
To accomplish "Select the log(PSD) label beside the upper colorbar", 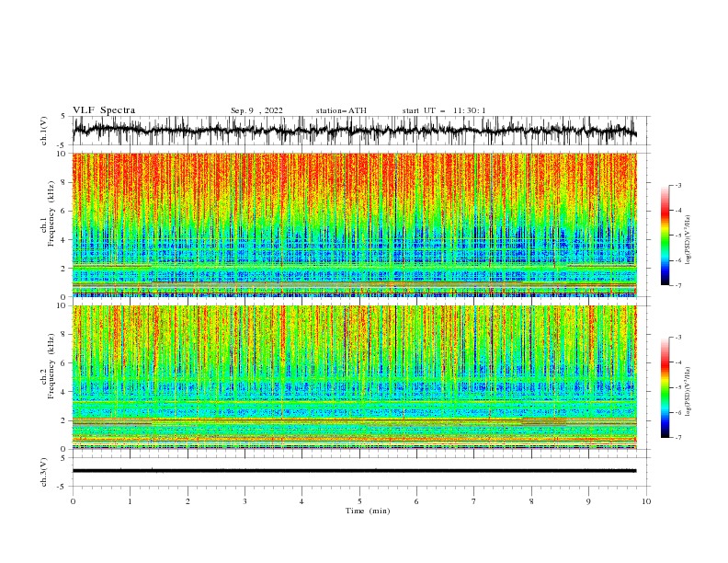I will click(x=688, y=240).
